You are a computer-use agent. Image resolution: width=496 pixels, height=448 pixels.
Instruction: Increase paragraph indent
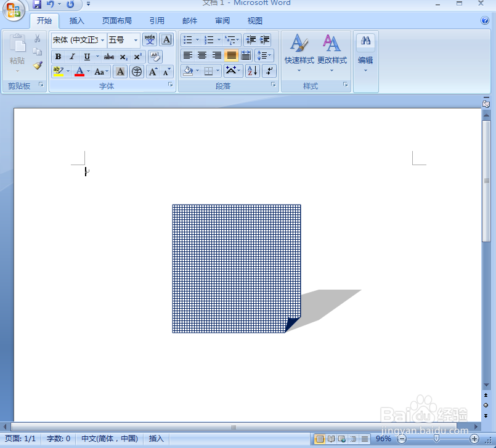click(264, 40)
